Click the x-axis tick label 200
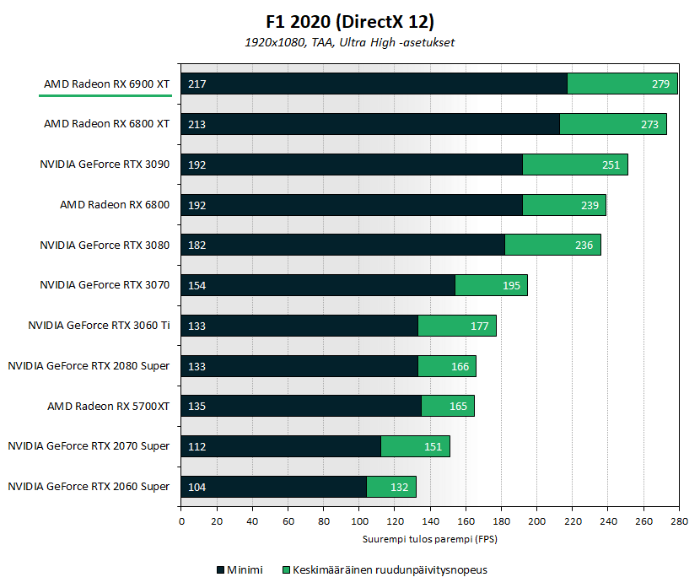 point(537,521)
